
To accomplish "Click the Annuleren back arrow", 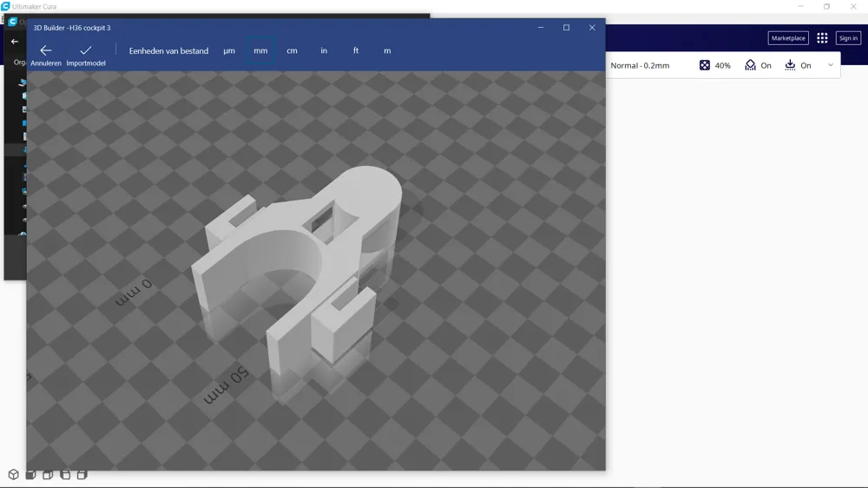I will click(46, 51).
